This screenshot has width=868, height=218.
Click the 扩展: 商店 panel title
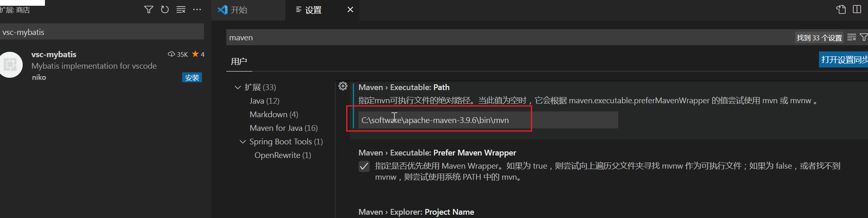click(x=15, y=10)
